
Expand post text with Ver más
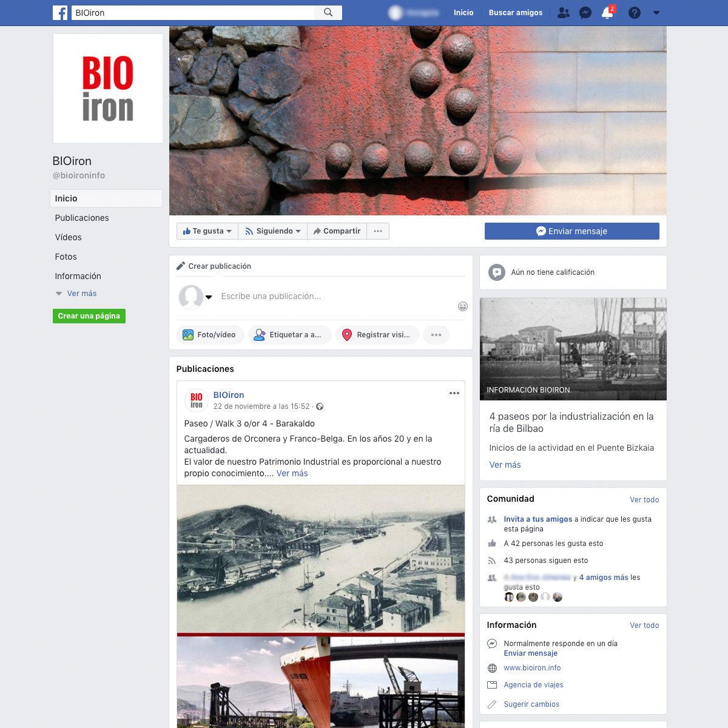coord(292,473)
